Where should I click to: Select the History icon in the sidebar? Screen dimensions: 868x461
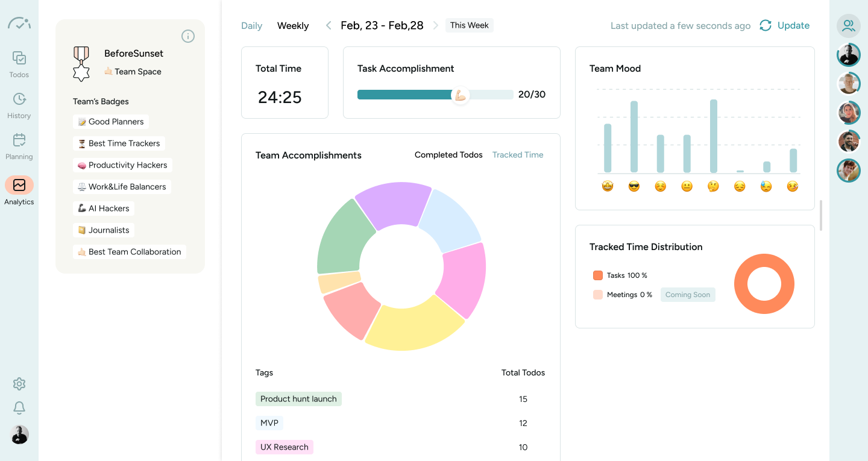19,104
